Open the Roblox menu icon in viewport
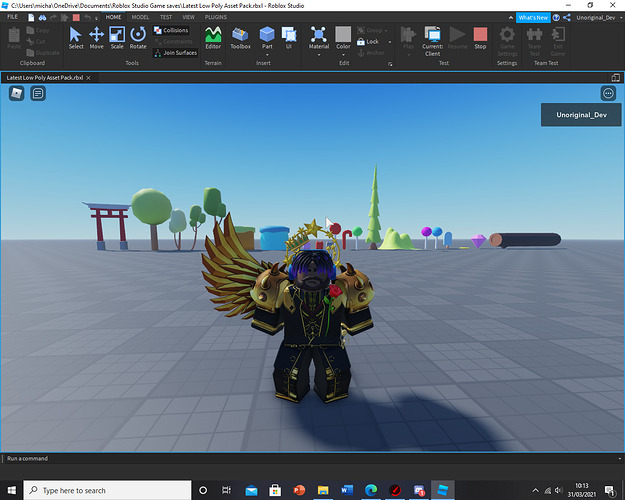The height and width of the screenshot is (500, 625). point(16,93)
